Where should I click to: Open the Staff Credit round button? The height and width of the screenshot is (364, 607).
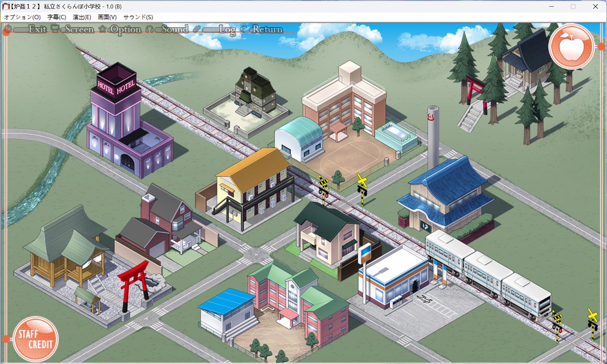[x=35, y=339]
